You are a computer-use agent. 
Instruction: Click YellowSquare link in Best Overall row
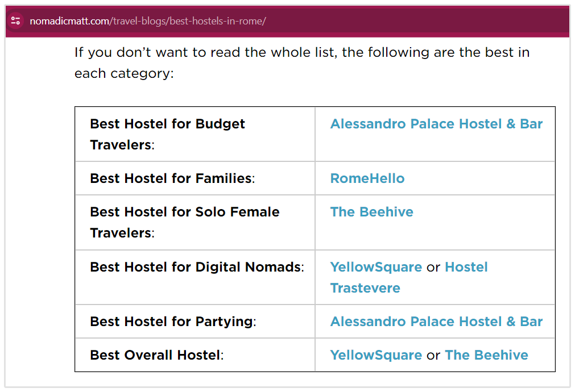point(376,355)
